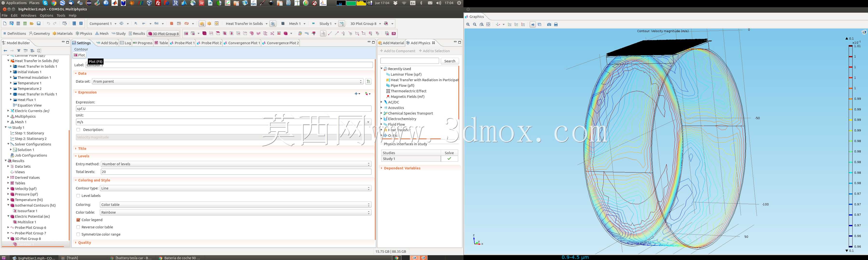Toggle Add Study pane icon beside Study 1

(x=342, y=24)
